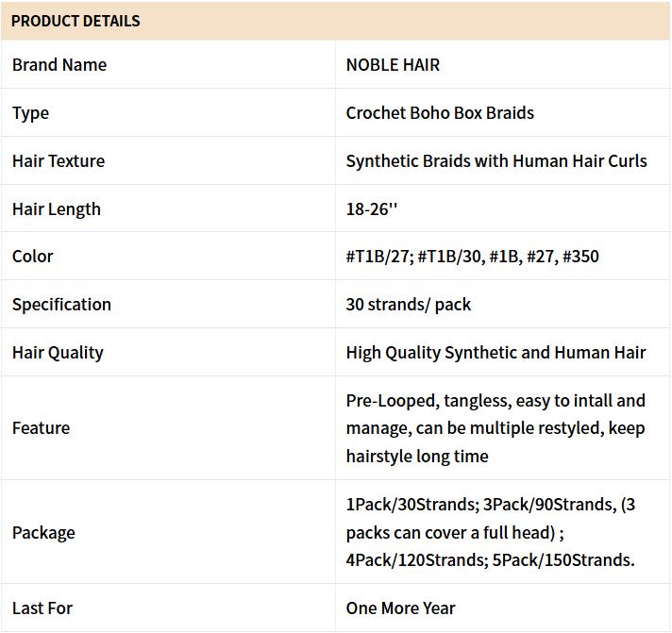This screenshot has width=672, height=633.
Task: Select the 30 strands/ pack value
Action: (x=409, y=305)
